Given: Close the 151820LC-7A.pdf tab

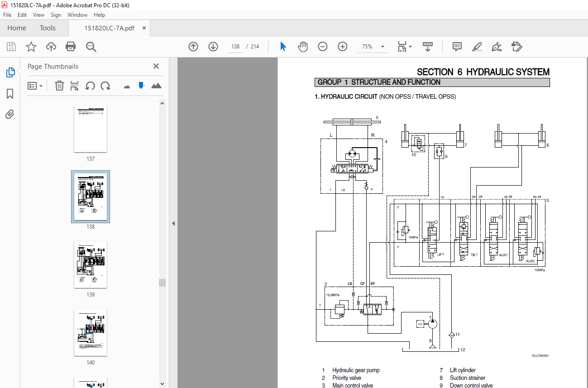Looking at the screenshot, I should pos(144,28).
